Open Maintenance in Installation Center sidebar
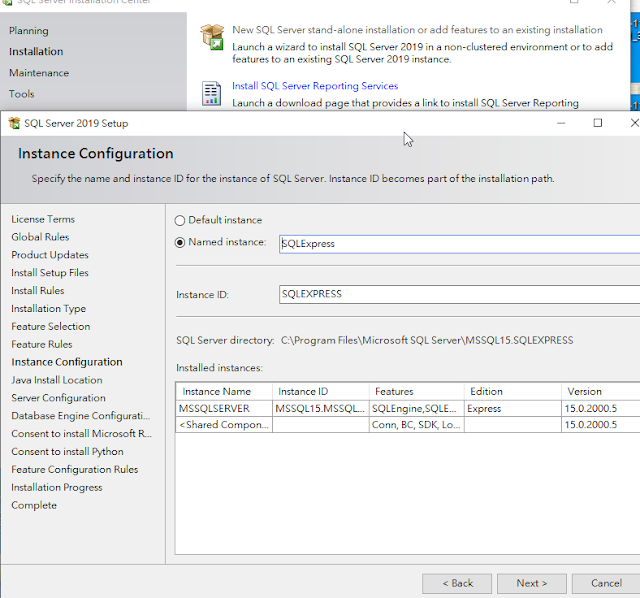 pos(39,73)
